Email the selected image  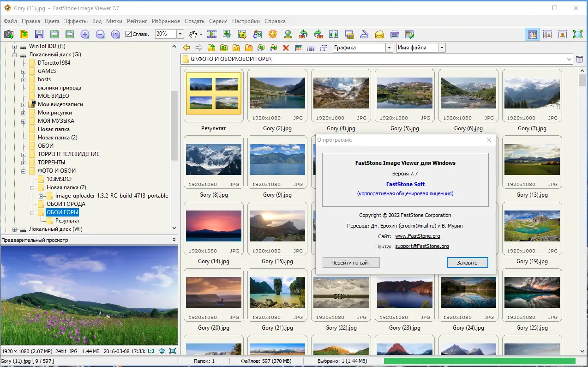tap(379, 34)
